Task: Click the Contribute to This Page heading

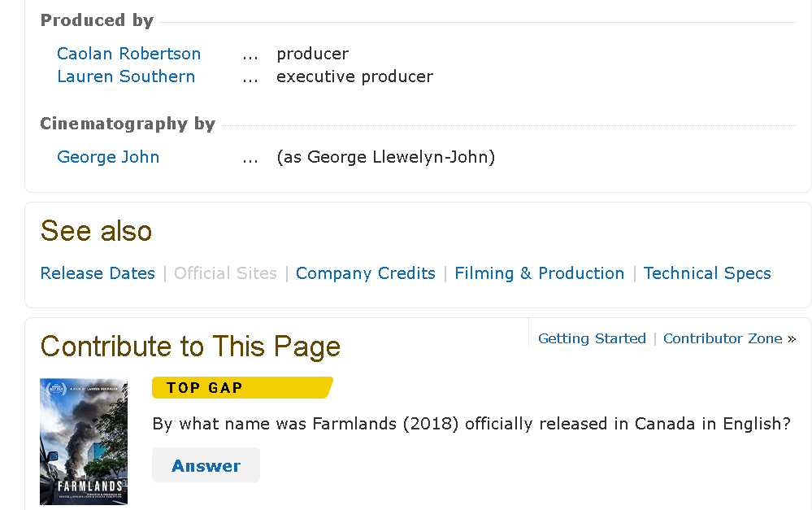Action: tap(190, 347)
